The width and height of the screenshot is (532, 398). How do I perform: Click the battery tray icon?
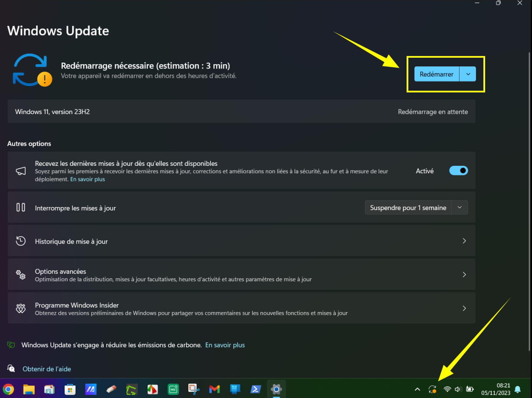(x=470, y=389)
